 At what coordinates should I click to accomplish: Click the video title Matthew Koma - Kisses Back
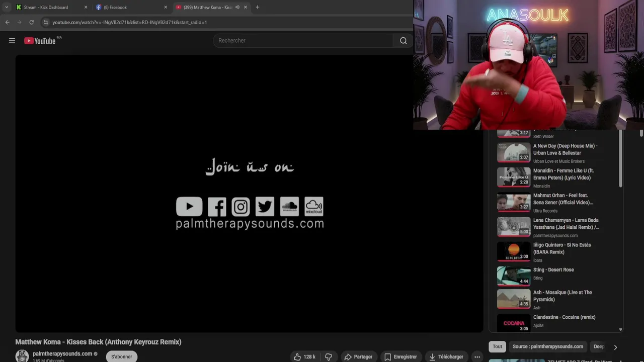point(98,342)
